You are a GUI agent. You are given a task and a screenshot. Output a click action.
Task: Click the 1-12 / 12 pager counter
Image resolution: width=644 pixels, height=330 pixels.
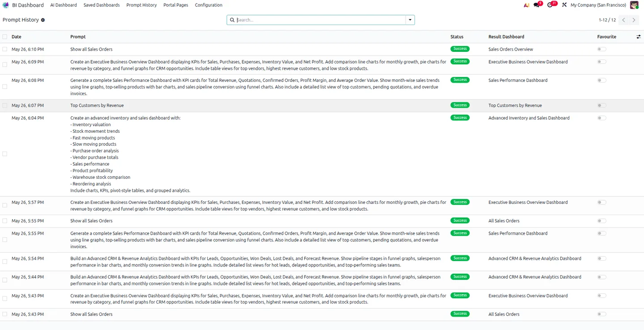607,20
